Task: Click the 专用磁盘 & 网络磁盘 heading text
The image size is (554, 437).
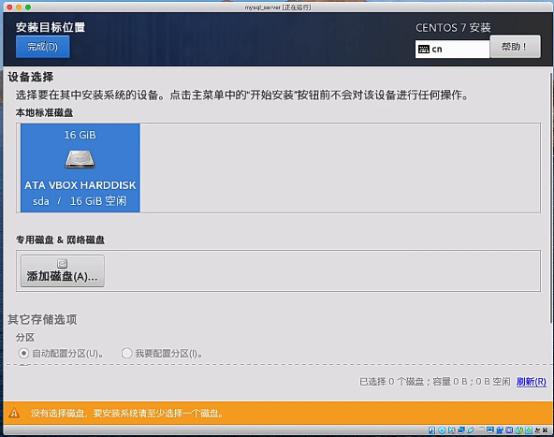Action: 60,240
